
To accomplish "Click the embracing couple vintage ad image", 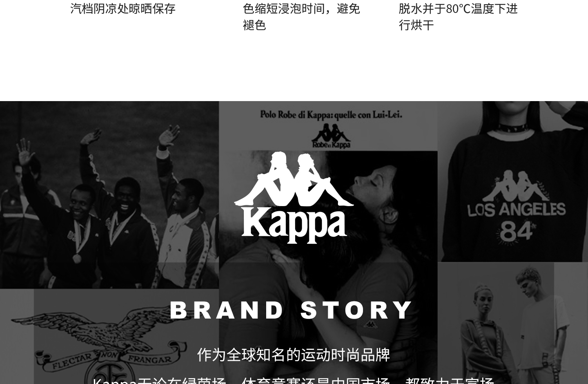I will pyautogui.click(x=328, y=267).
